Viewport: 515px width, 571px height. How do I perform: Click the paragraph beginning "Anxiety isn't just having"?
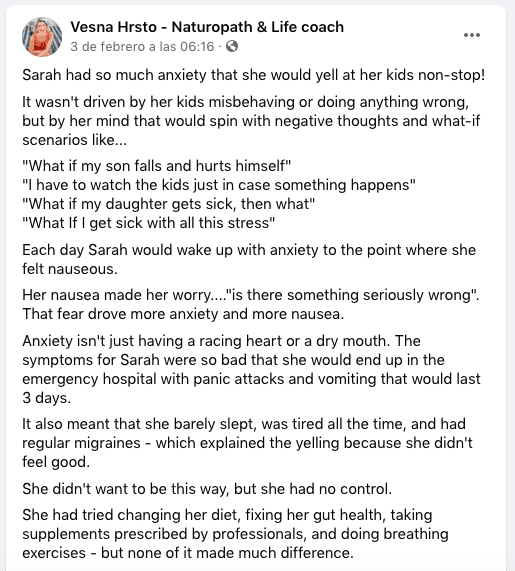point(251,369)
